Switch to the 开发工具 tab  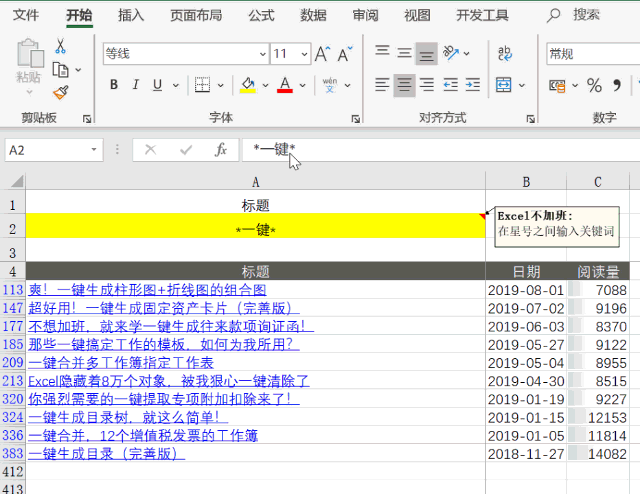[x=482, y=15]
